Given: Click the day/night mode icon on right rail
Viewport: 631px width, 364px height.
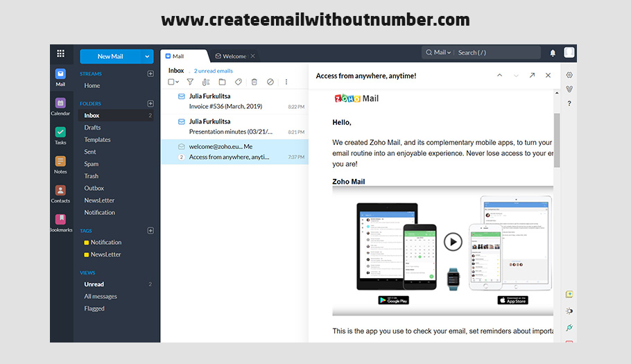Looking at the screenshot, I should pos(569,311).
